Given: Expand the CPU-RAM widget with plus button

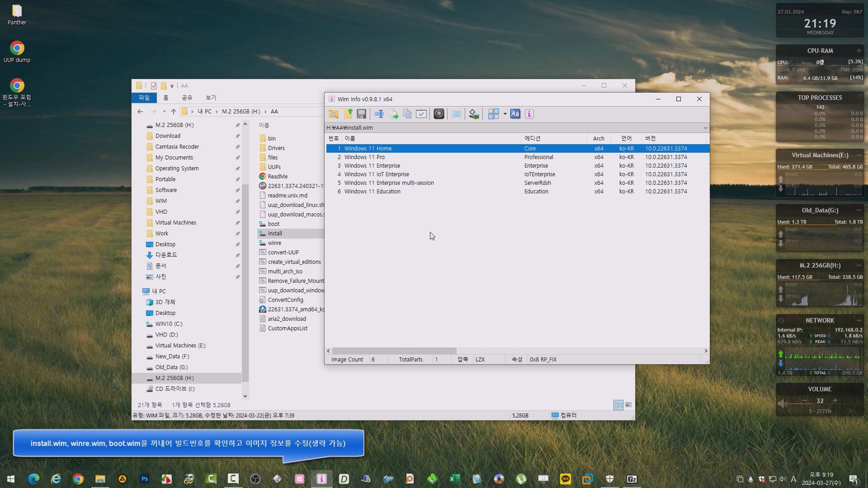Looking at the screenshot, I should click(x=859, y=51).
